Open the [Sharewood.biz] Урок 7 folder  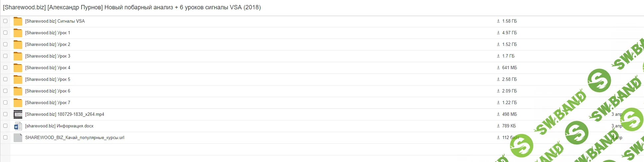(47, 102)
